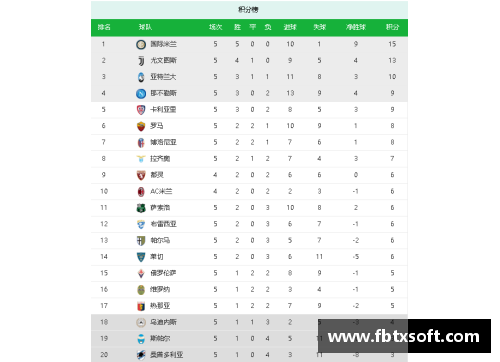Click the www.fbtxsoft.com watermark banner
The width and height of the screenshot is (500, 362).
(x=404, y=336)
